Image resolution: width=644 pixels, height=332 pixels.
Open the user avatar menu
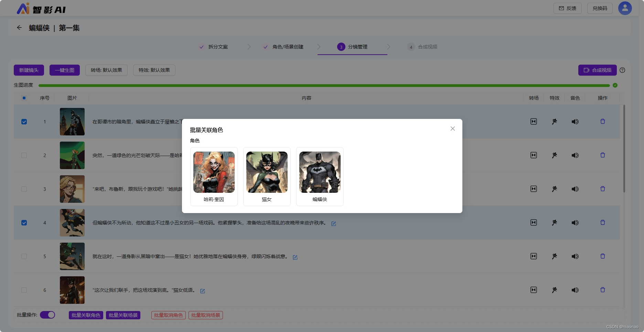(625, 8)
